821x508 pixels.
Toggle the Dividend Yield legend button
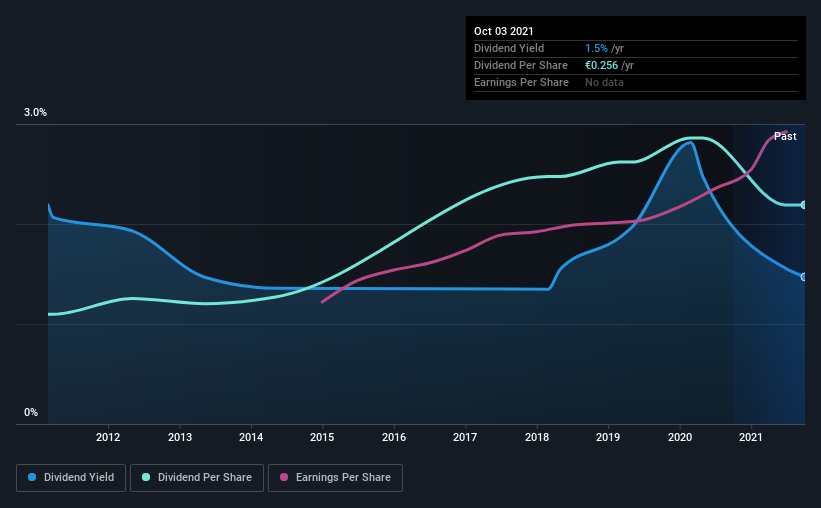point(71,478)
